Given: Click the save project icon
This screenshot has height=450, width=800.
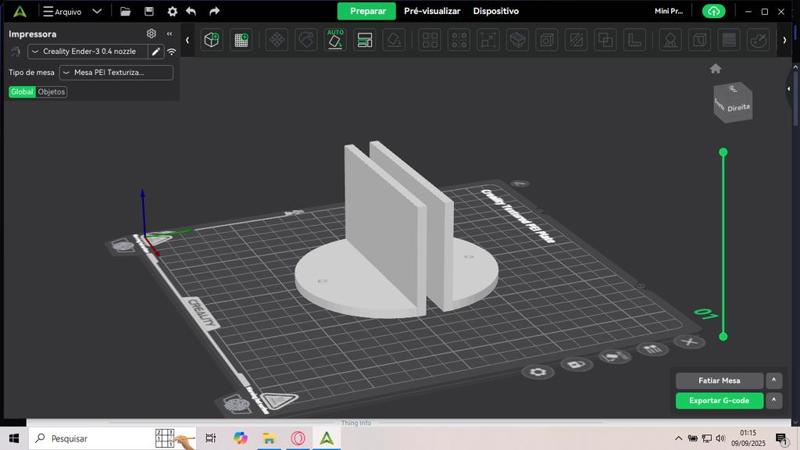Looking at the screenshot, I should pos(149,12).
